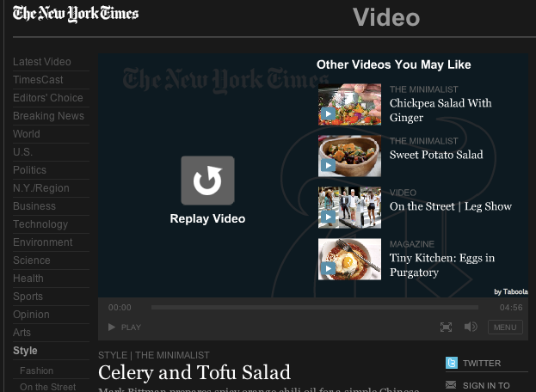The width and height of the screenshot is (536, 392).
Task: Click The New York Times logo
Action: [76, 14]
